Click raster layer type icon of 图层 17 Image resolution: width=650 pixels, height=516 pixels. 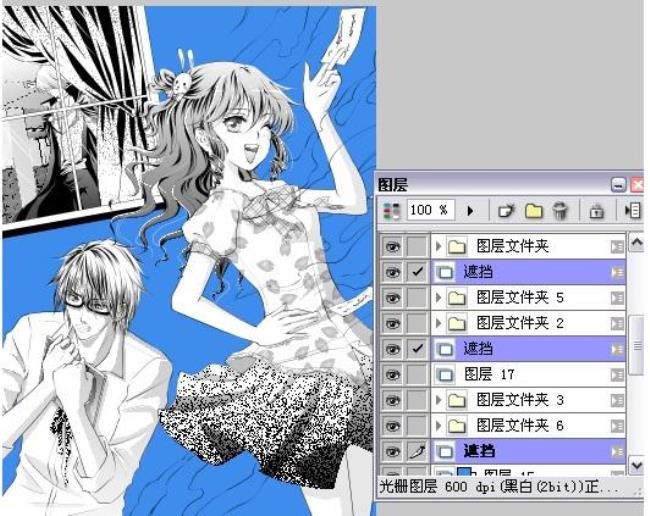point(445,375)
